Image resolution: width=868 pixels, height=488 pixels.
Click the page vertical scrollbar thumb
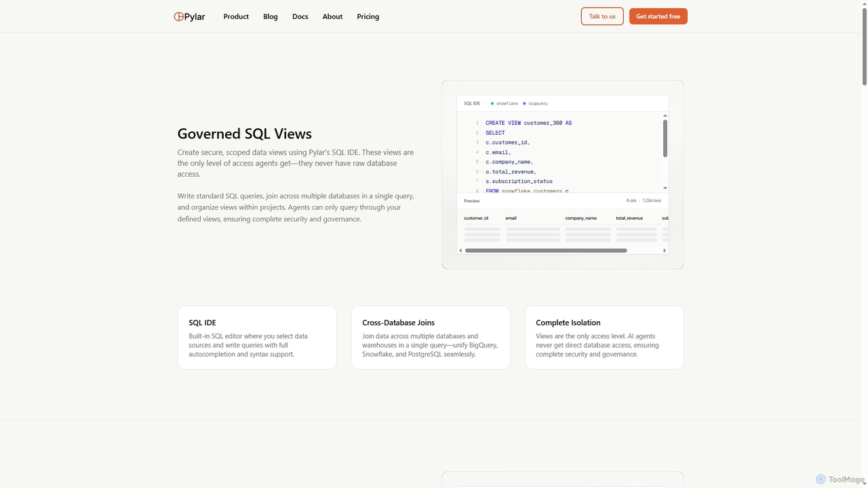864,47
